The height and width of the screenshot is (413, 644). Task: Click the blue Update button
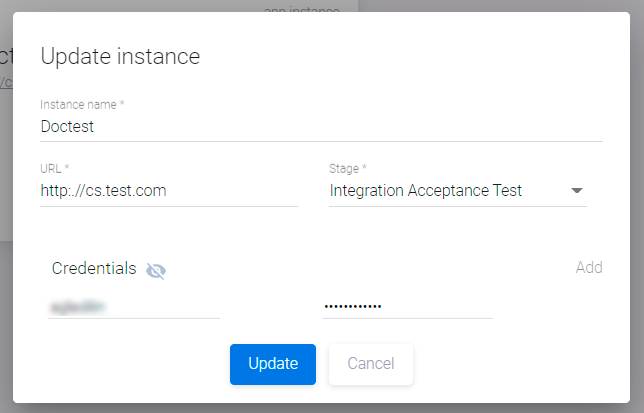pos(272,364)
